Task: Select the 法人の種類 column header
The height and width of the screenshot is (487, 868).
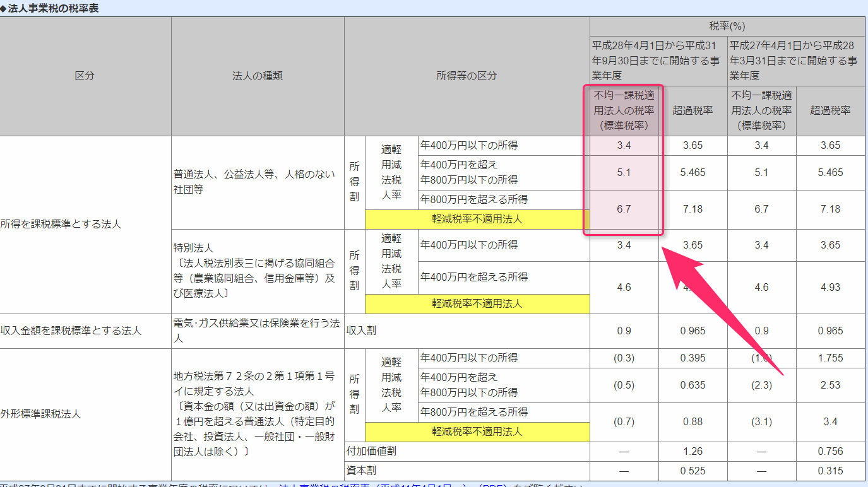Action: click(257, 76)
